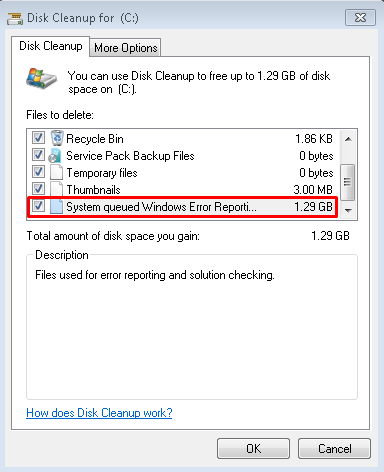Click the Thumbnails blank page icon

[56, 189]
